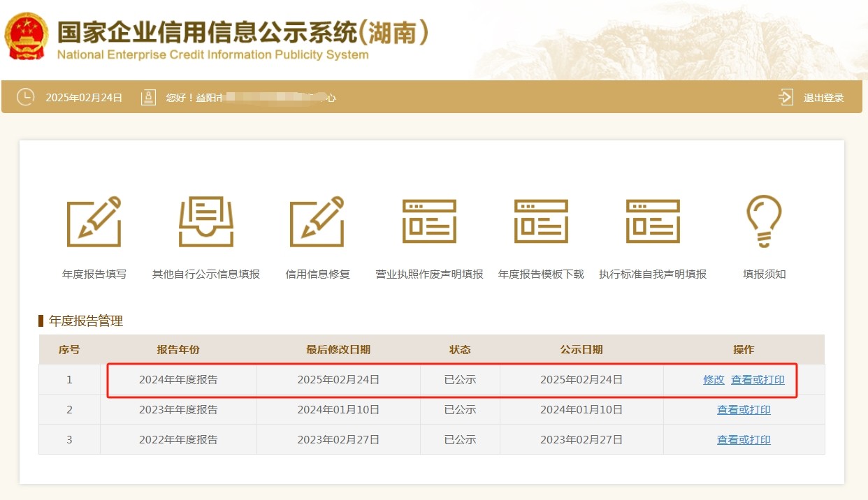This screenshot has height=500, width=868.
Task: Click the 最后修改日期 column header
Action: tap(338, 350)
